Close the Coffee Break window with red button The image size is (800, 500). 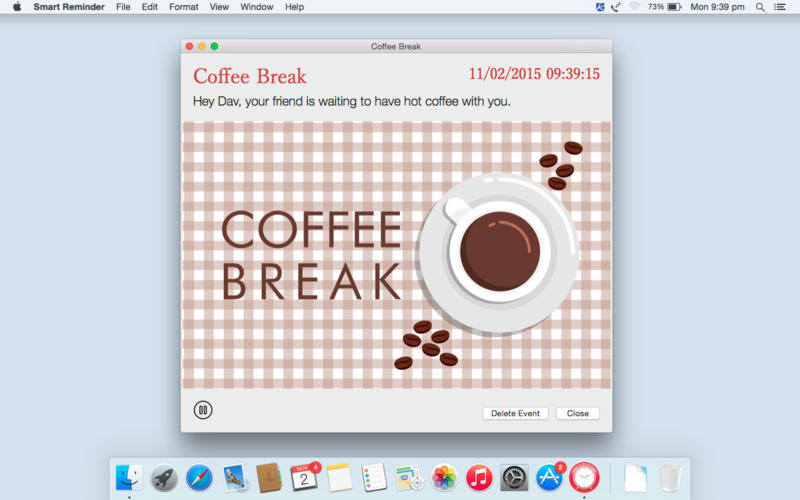[189, 46]
